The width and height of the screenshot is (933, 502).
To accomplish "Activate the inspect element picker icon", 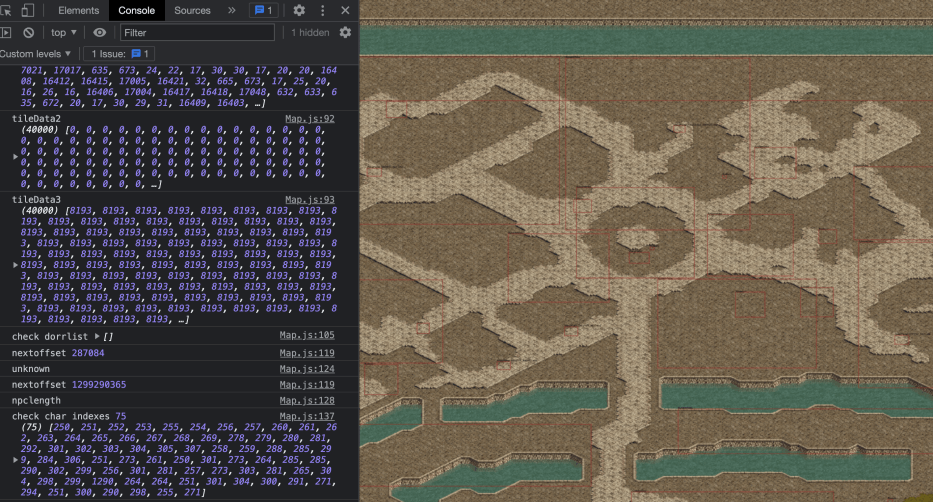I will (6, 10).
